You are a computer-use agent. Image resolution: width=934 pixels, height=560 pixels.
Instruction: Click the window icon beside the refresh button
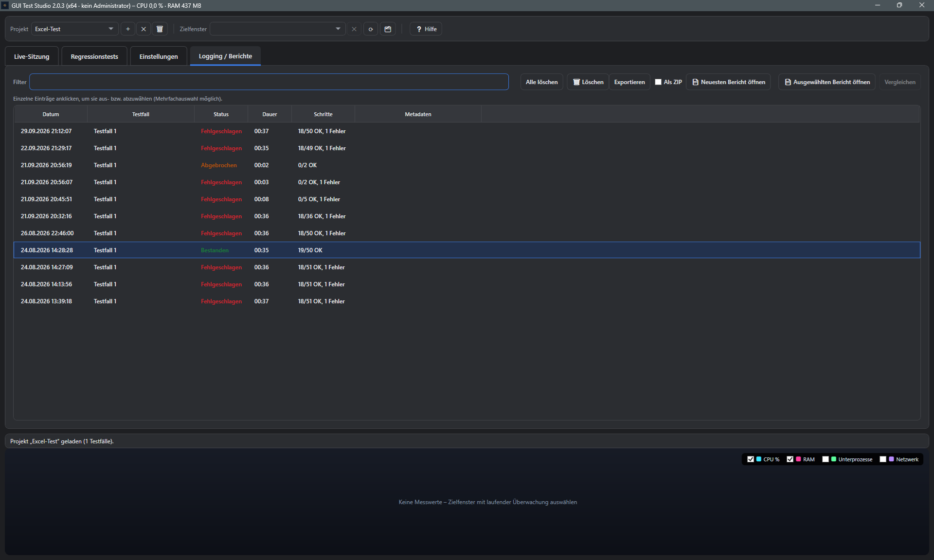[388, 29]
